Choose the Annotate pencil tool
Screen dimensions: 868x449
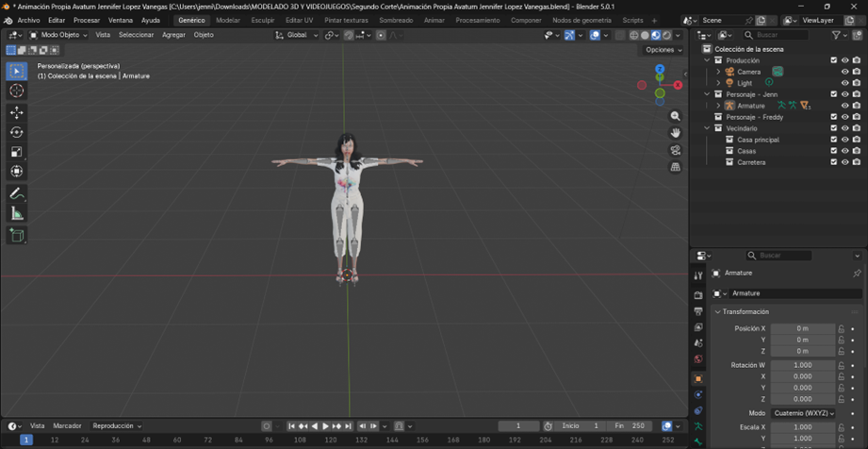17,193
